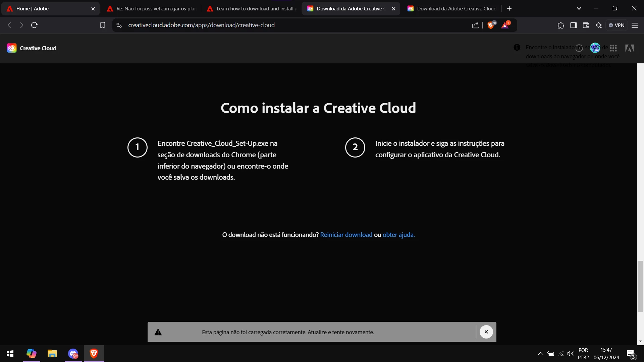
Task: Click the Brave Shields lion icon
Action: click(491, 25)
